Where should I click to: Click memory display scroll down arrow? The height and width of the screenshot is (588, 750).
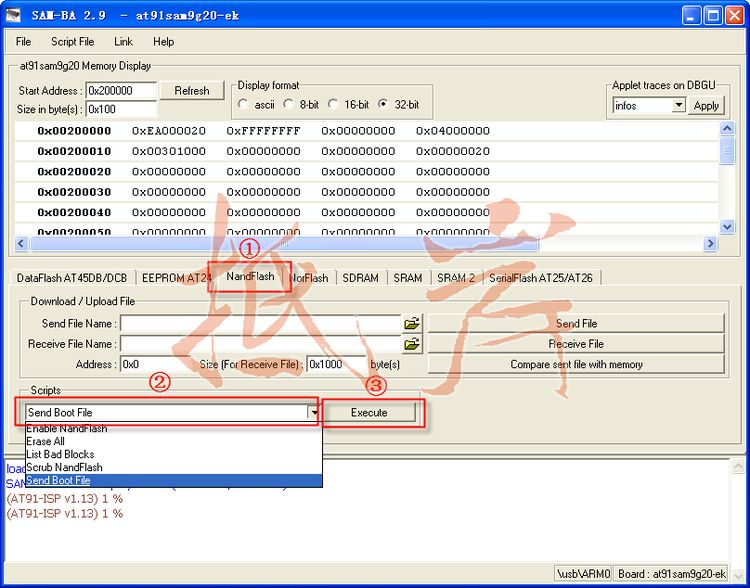click(x=727, y=226)
